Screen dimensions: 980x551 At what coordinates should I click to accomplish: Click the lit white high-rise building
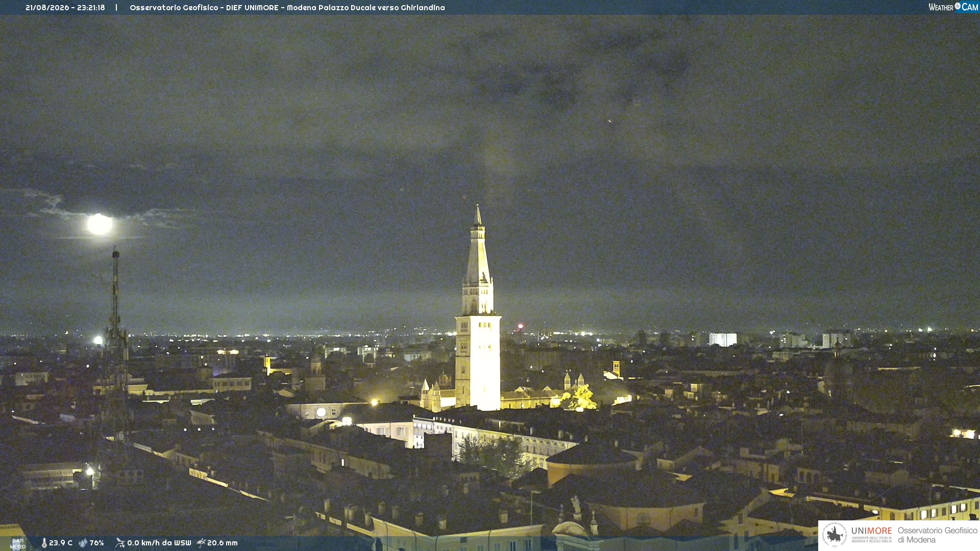tap(723, 339)
